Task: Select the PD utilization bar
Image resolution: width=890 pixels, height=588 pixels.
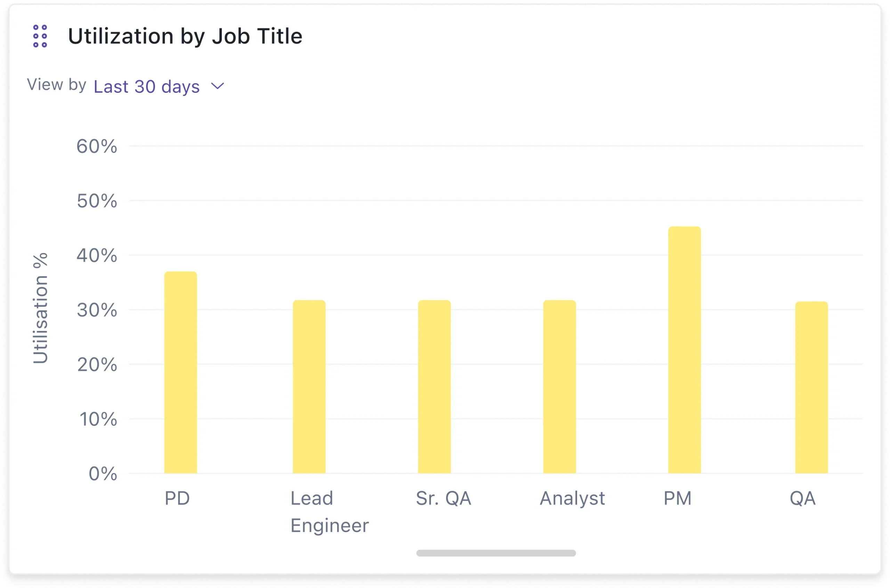Action: 180,373
